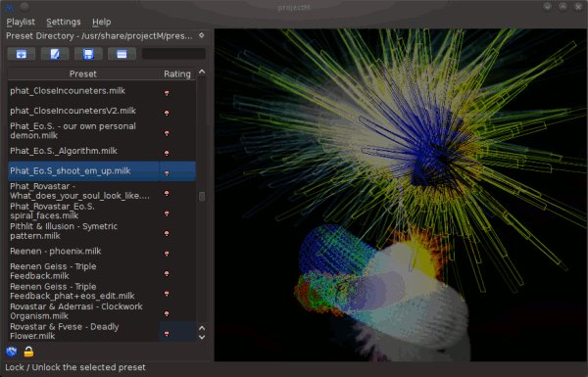
Task: Select Phat_Eo.S._Algorithm.milk preset
Action: pyautogui.click(x=83, y=151)
